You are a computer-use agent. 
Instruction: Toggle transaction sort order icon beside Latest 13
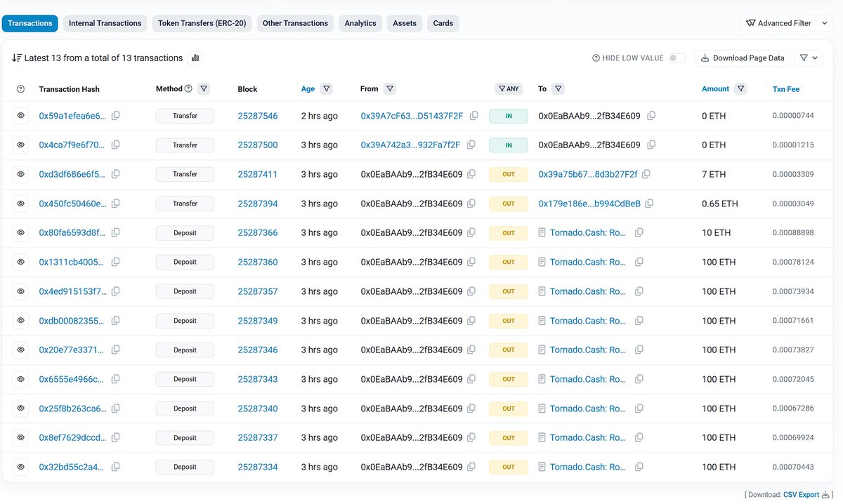(x=17, y=58)
